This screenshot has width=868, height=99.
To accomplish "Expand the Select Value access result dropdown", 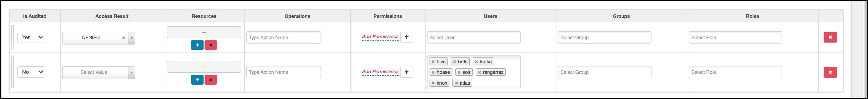I will pos(132,73).
